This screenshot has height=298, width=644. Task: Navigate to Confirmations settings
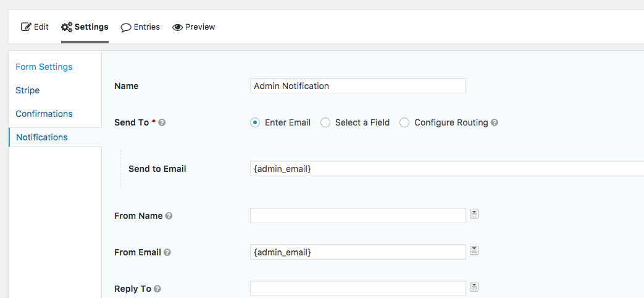44,114
